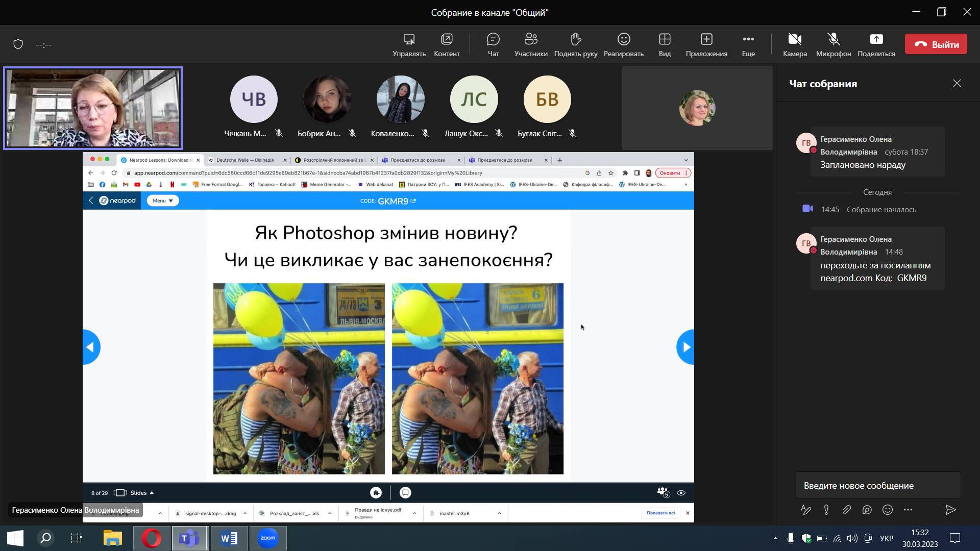Click the shield security icon
980x551 pixels.
pyautogui.click(x=18, y=44)
